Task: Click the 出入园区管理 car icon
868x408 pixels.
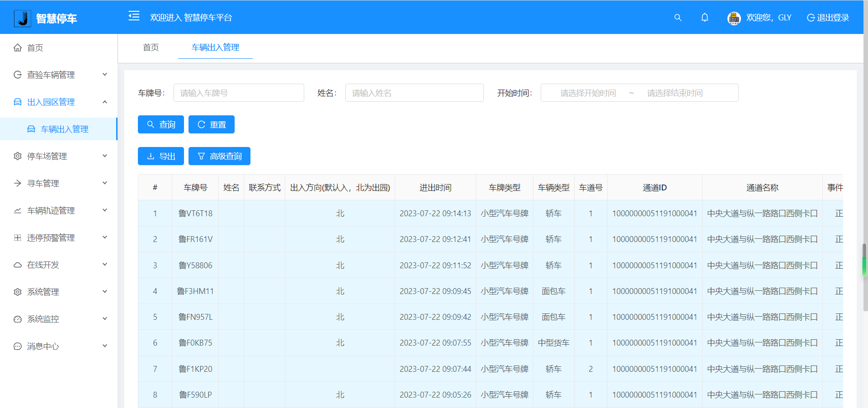Action: pos(18,102)
